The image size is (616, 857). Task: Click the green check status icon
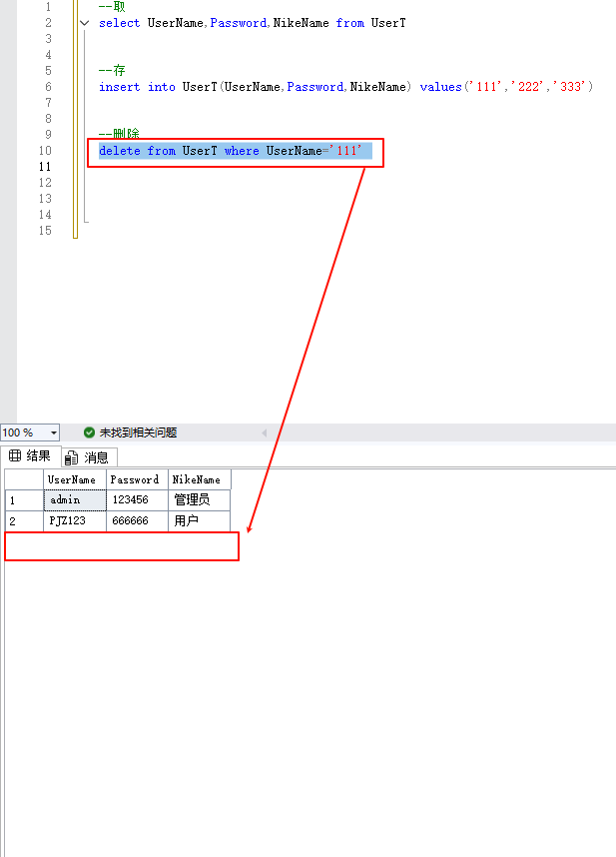pos(89,432)
